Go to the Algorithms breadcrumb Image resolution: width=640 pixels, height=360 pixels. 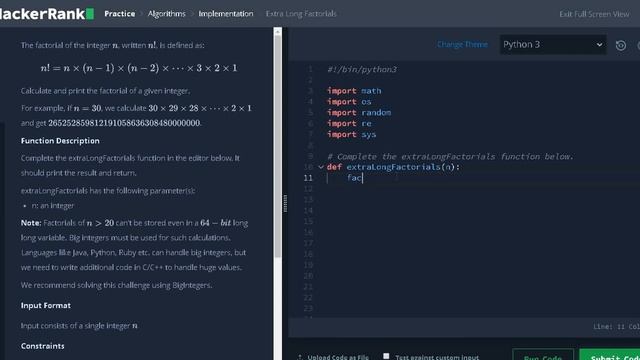(167, 14)
